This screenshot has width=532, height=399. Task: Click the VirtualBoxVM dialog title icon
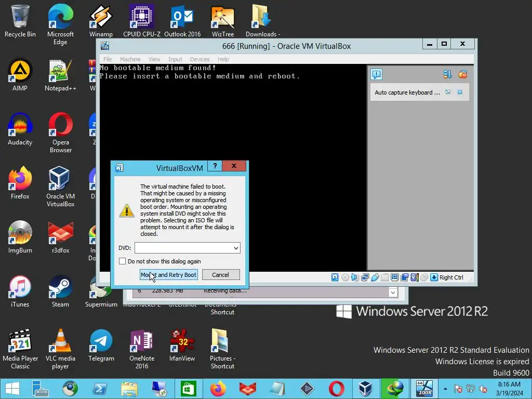click(x=119, y=168)
